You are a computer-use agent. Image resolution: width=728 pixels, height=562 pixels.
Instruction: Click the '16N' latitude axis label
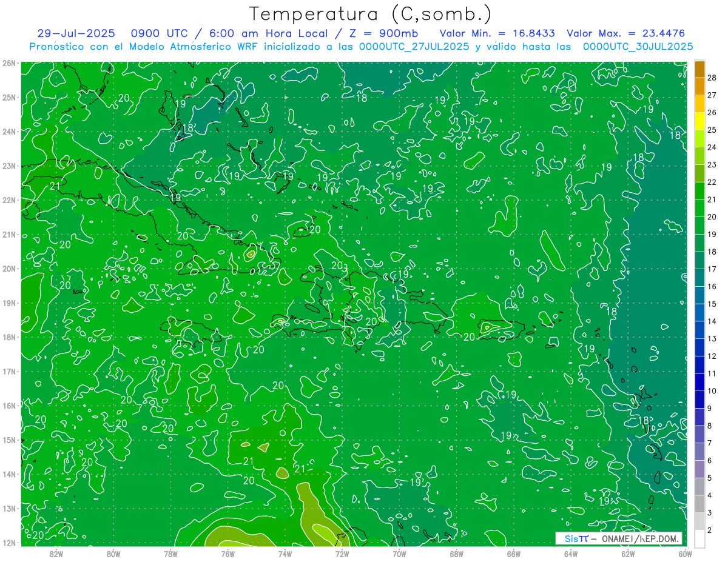click(x=9, y=406)
